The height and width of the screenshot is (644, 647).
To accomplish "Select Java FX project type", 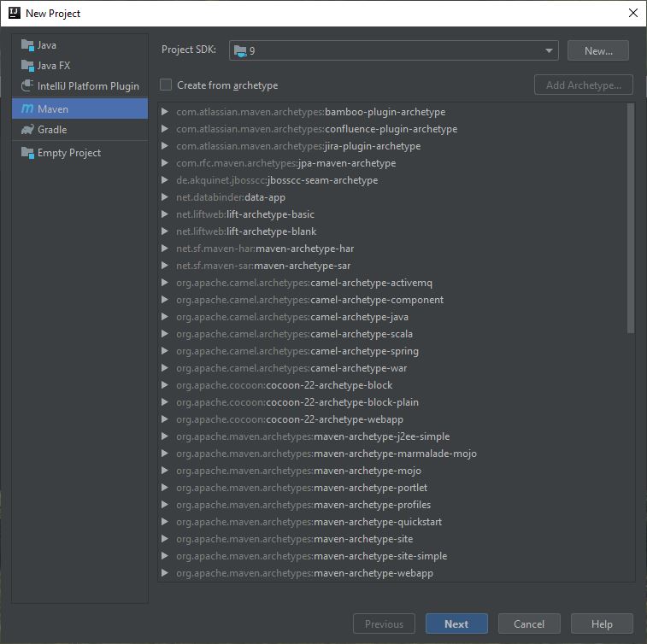I will point(79,66).
